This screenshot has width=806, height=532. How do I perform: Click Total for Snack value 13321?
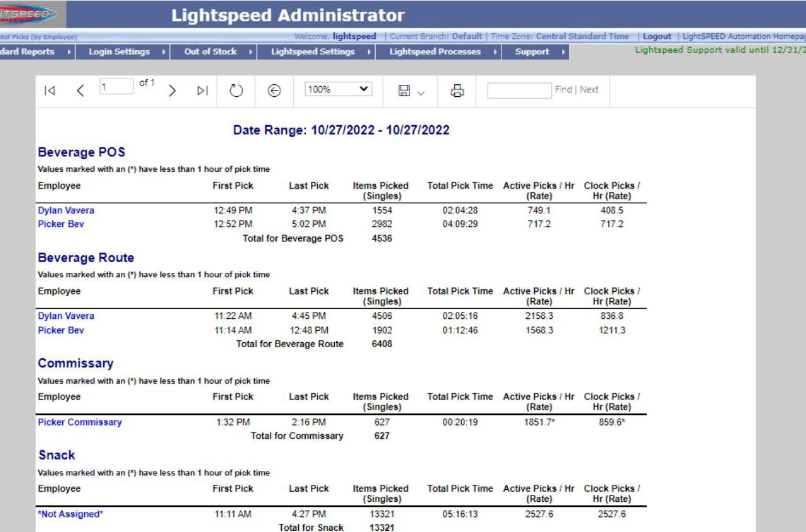tap(382, 528)
